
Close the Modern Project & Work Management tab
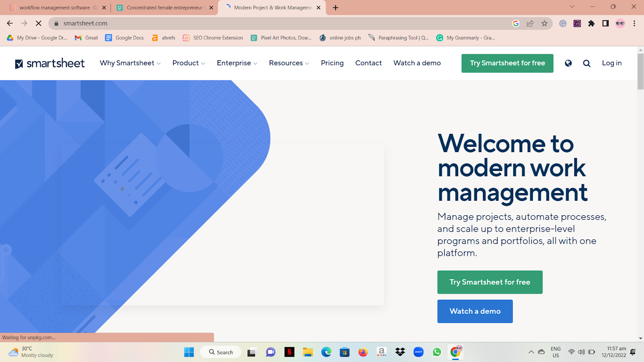tap(319, 8)
